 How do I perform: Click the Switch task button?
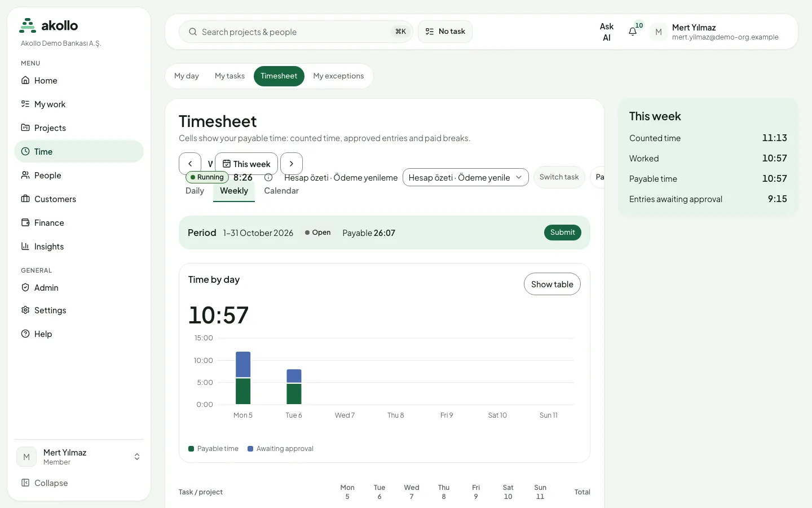click(559, 177)
